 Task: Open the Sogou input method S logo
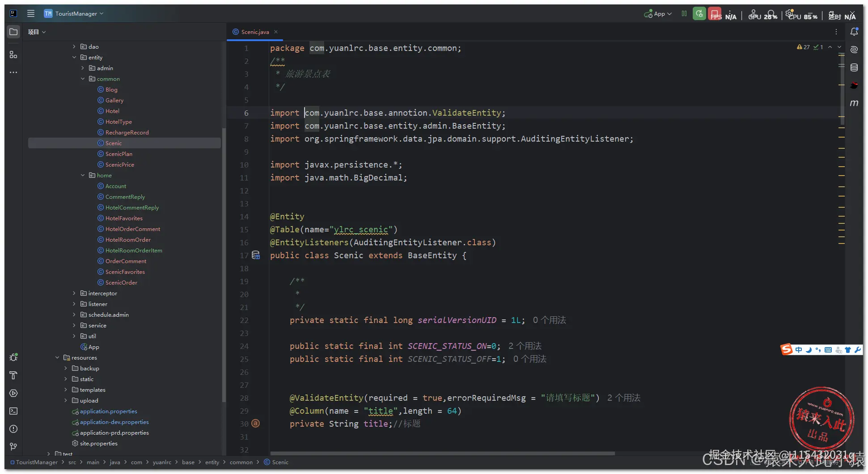(787, 349)
